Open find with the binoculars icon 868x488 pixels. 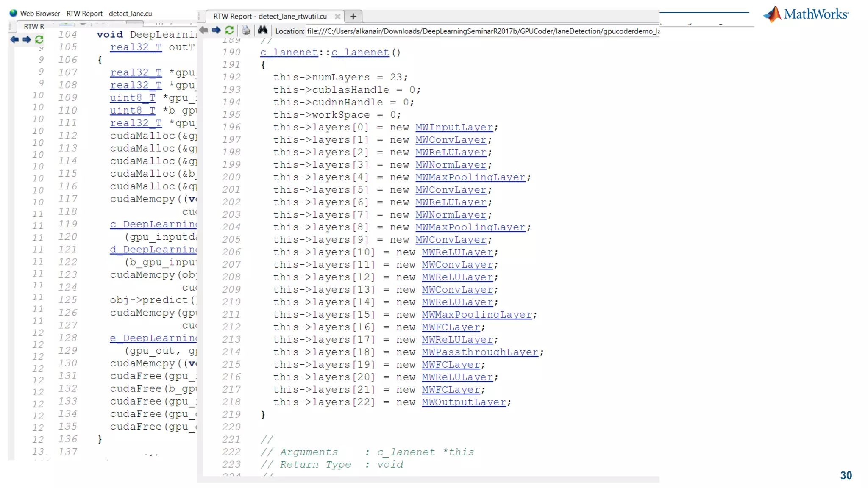pyautogui.click(x=263, y=30)
